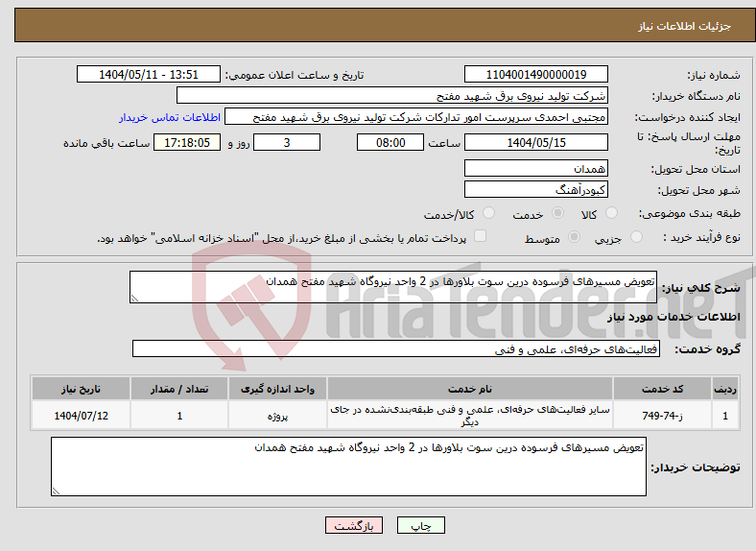The height and width of the screenshot is (551, 756).
Task: Click the شهر محل تحویل label
Action: 699,191
